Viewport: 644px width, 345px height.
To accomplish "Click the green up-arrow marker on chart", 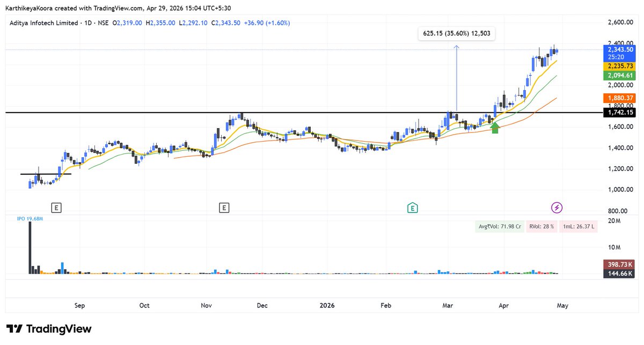I will [495, 128].
